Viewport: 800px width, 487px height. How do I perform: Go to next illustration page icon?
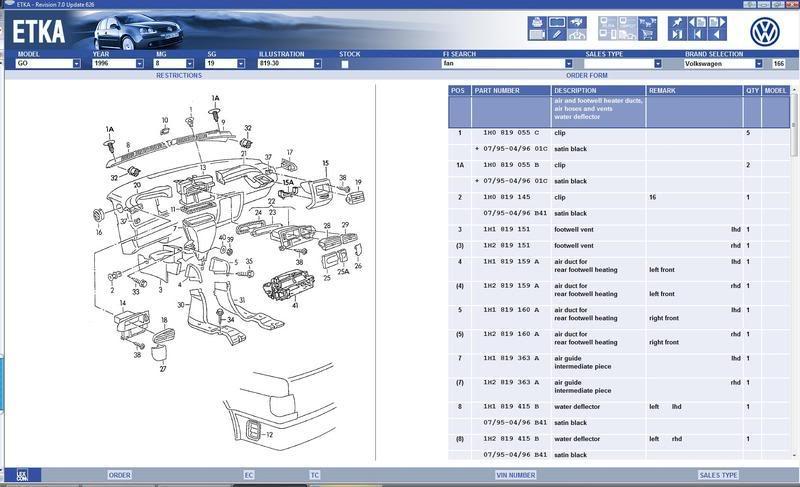717,22
